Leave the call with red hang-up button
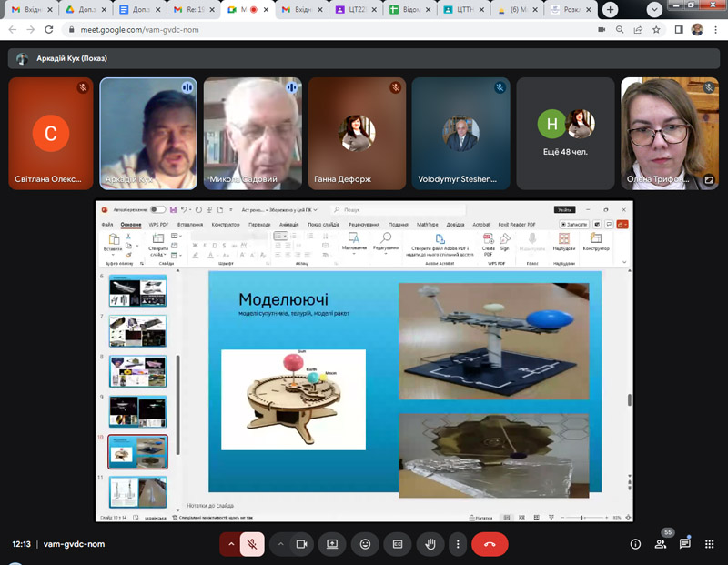The image size is (728, 565). pos(490,544)
